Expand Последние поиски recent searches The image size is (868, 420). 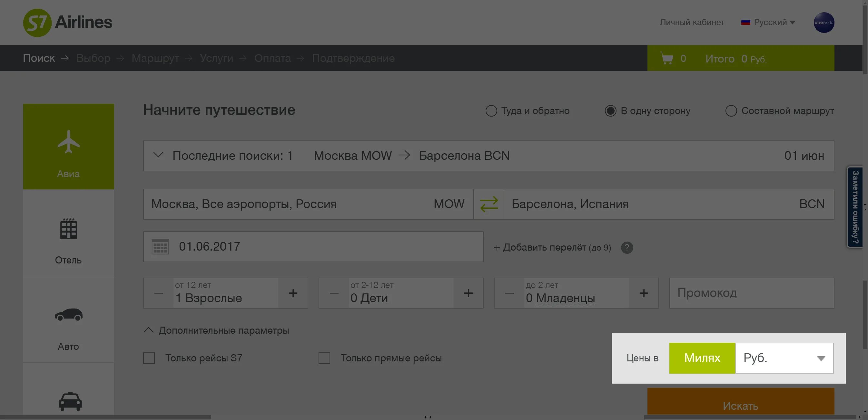point(158,156)
